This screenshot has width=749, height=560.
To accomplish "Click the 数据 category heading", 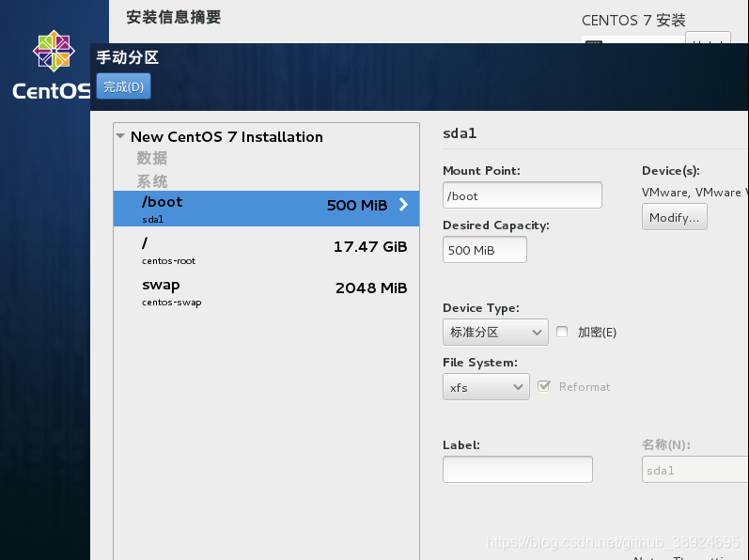I will [152, 158].
